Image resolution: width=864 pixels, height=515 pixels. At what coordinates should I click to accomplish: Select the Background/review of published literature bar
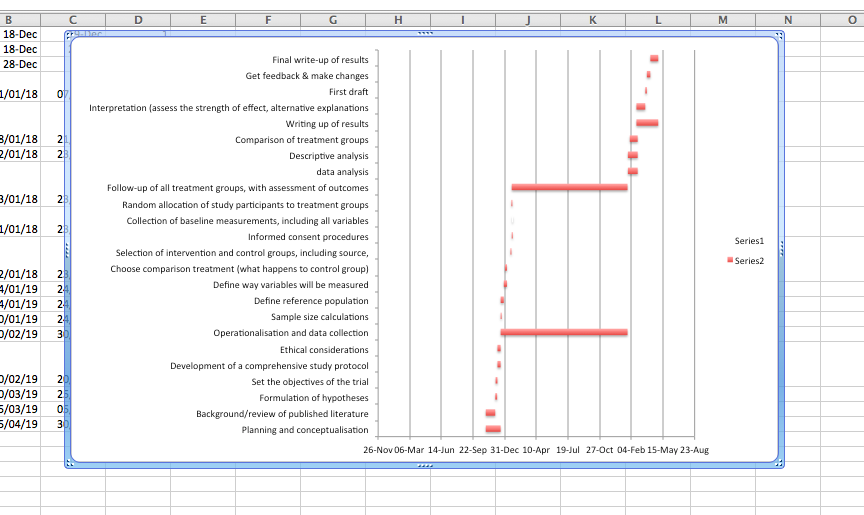tap(490, 413)
